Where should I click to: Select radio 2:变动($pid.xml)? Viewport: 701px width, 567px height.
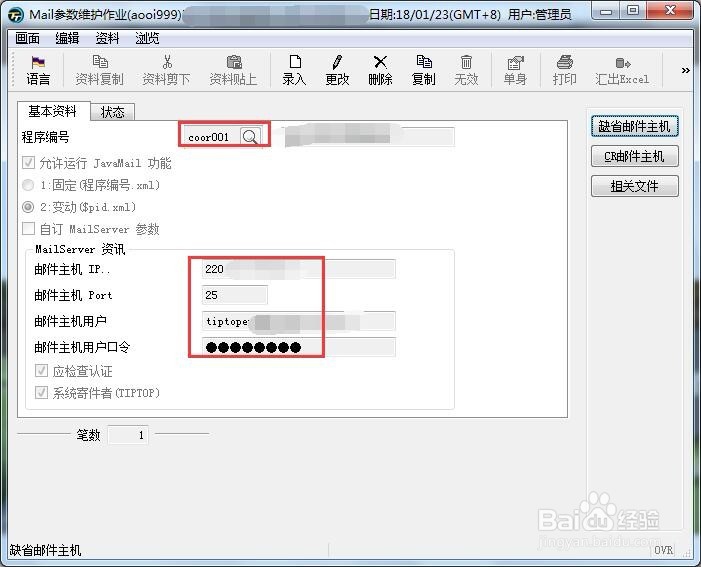point(28,207)
